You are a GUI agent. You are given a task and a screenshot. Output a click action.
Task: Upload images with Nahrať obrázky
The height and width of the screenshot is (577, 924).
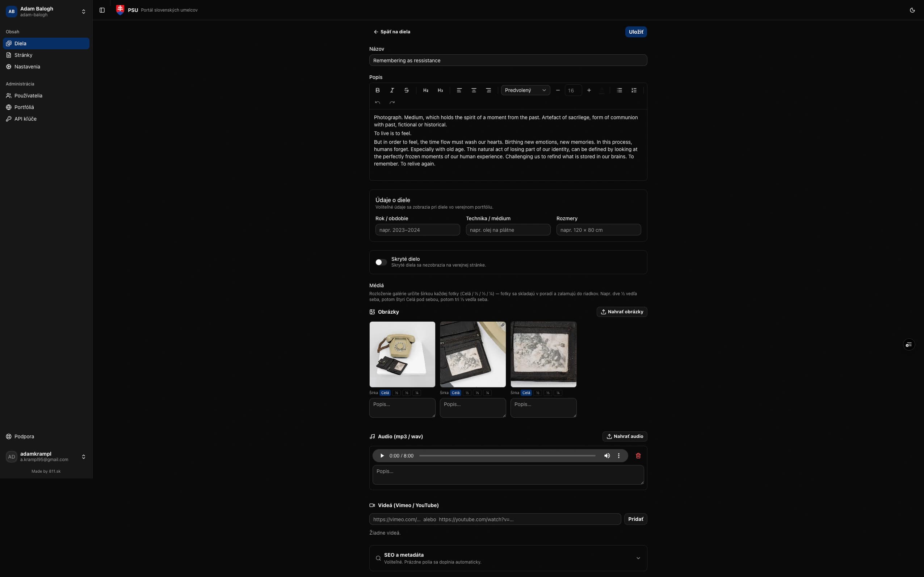click(622, 312)
